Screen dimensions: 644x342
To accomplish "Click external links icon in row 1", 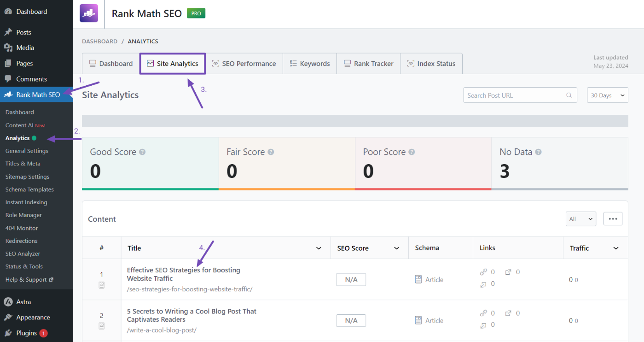I will pyautogui.click(x=508, y=272).
